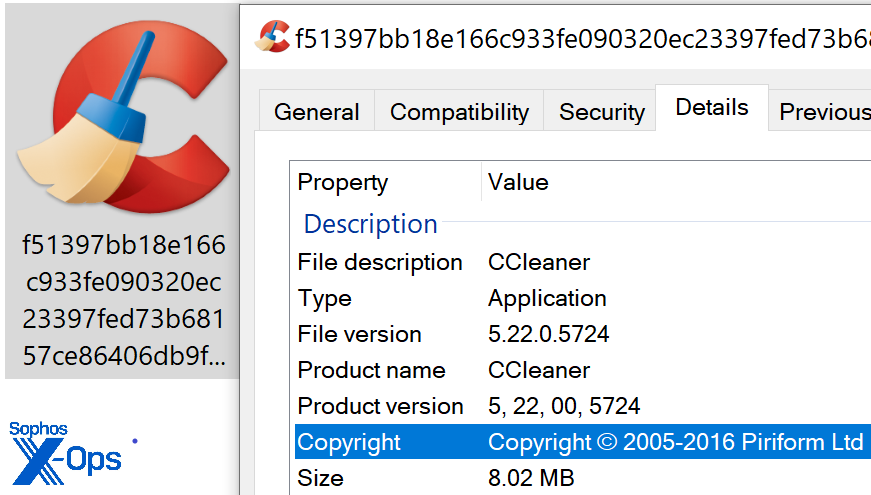871x495 pixels.
Task: Click the file name under the desktop icon
Action: click(x=124, y=300)
